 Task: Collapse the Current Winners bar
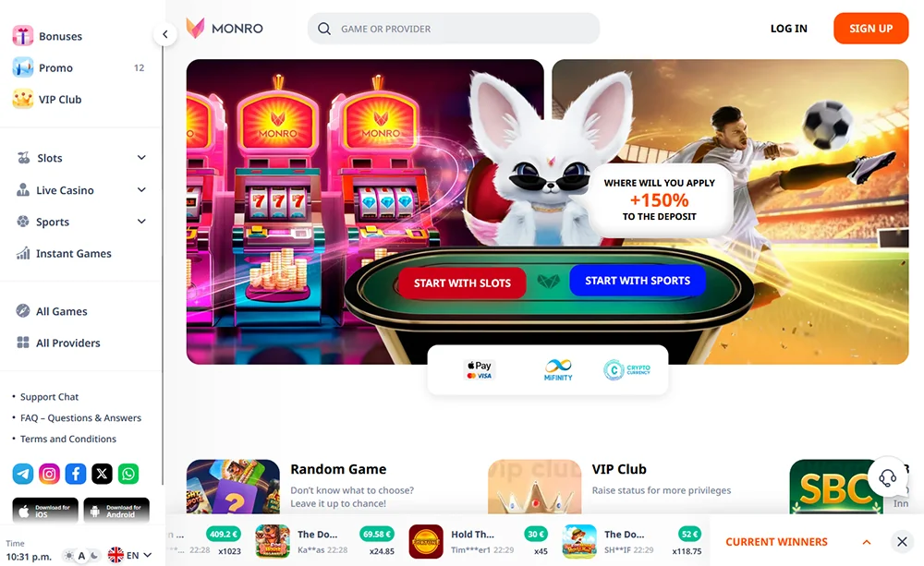click(867, 542)
